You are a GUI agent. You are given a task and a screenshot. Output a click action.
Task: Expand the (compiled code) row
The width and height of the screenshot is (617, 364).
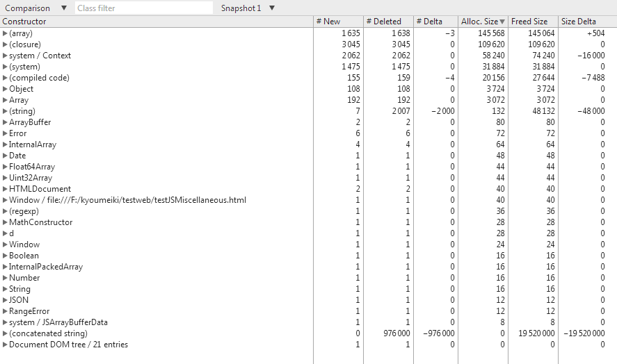pos(5,78)
